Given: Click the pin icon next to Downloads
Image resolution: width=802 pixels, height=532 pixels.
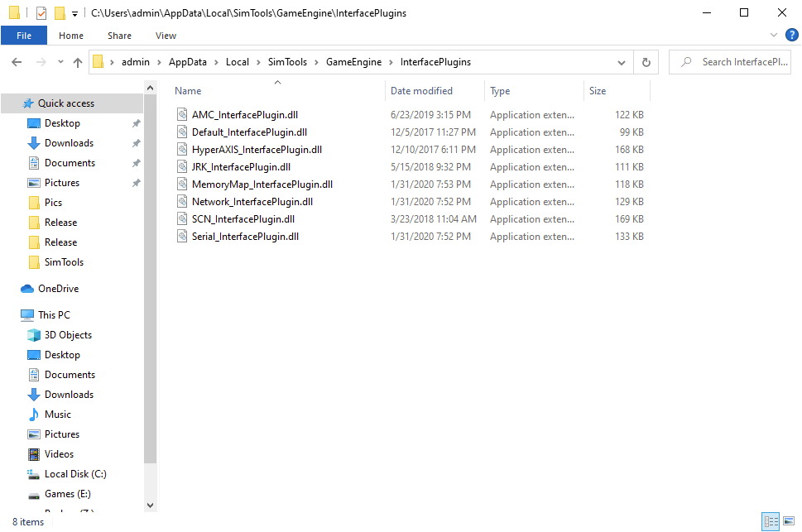Looking at the screenshot, I should (136, 143).
